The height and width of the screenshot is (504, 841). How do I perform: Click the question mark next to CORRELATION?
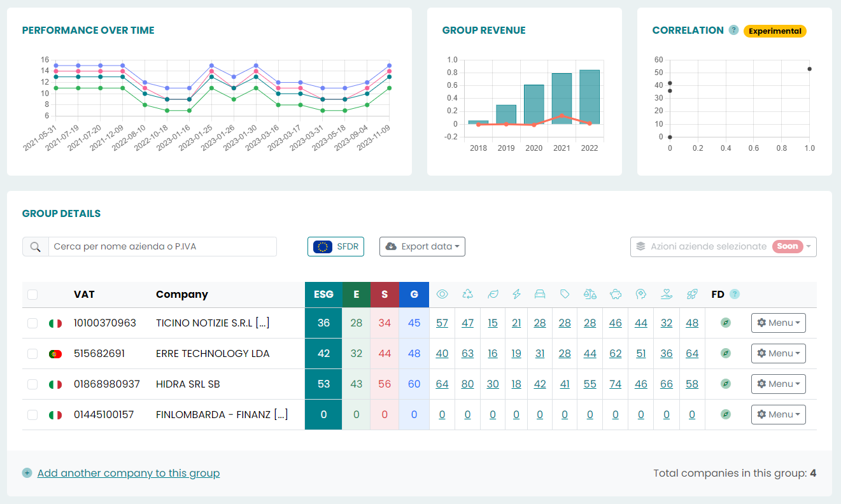[x=733, y=30]
